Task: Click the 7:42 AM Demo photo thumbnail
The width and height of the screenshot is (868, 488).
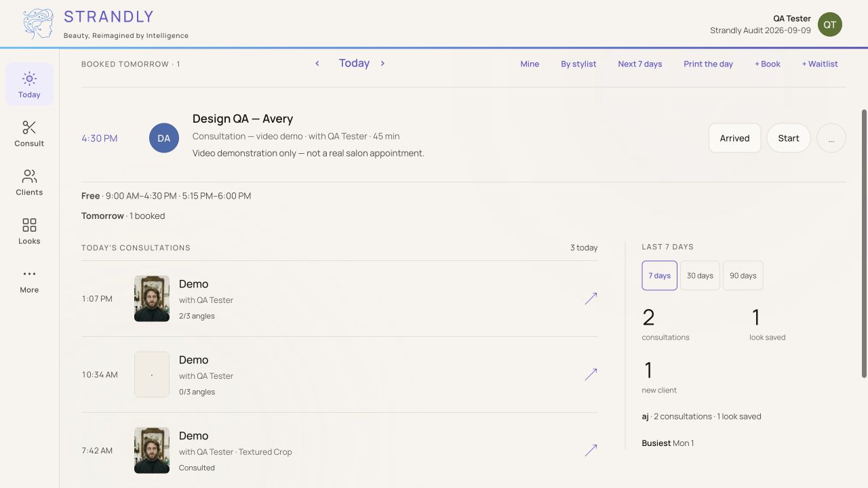Action: [x=152, y=450]
